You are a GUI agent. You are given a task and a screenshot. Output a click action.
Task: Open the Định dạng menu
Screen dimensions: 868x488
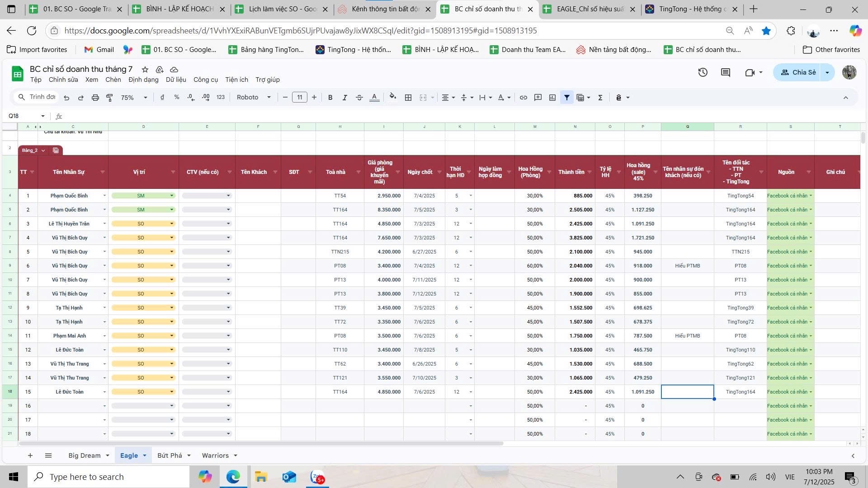click(x=143, y=80)
